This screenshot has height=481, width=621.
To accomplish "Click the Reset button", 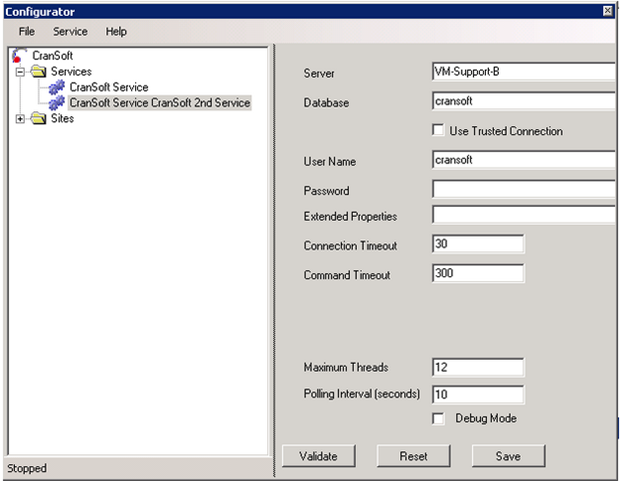I will tap(413, 456).
